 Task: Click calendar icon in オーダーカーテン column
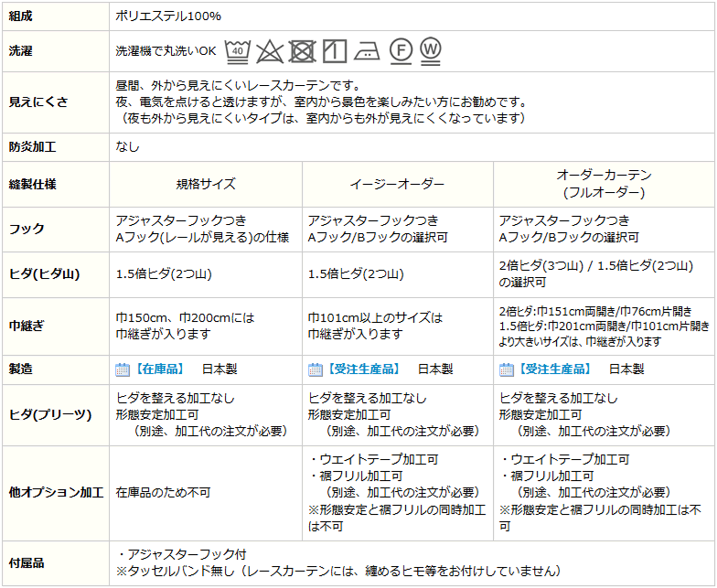click(x=507, y=369)
